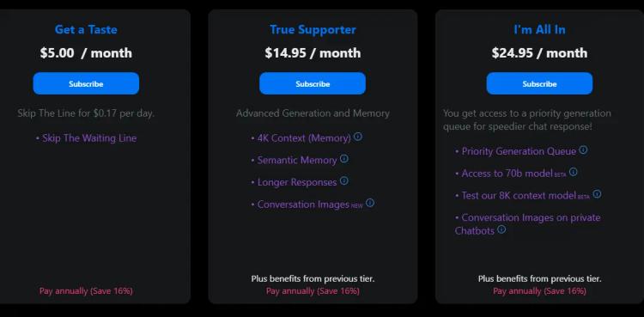Image resolution: width=644 pixels, height=317 pixels.
Task: Click info icon beside Longer Responses
Action: (x=344, y=180)
